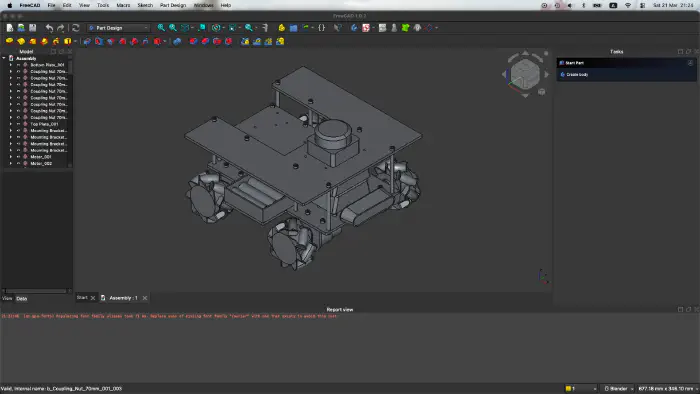Image resolution: width=700 pixels, height=394 pixels.
Task: Open the File menu
Action: (51, 5)
